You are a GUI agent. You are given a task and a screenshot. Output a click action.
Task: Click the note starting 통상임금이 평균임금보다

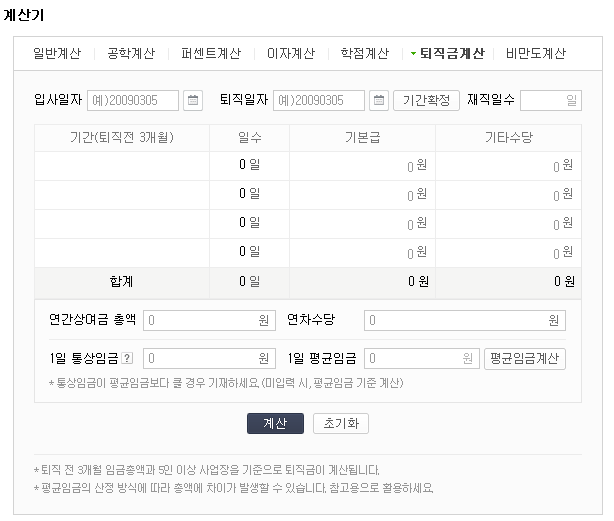[x=226, y=383]
